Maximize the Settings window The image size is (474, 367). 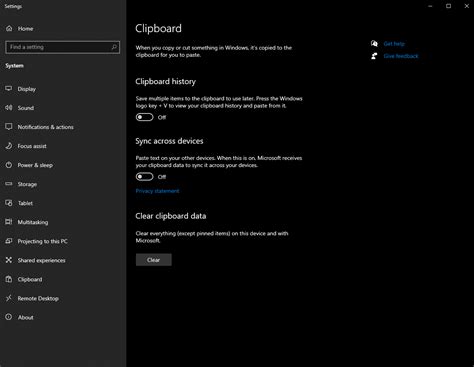tap(448, 6)
